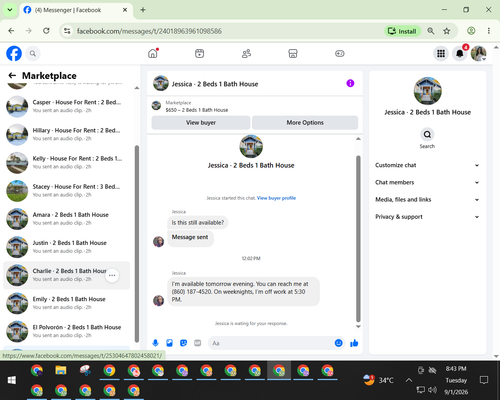Click the Chrome Install app button

(x=403, y=31)
